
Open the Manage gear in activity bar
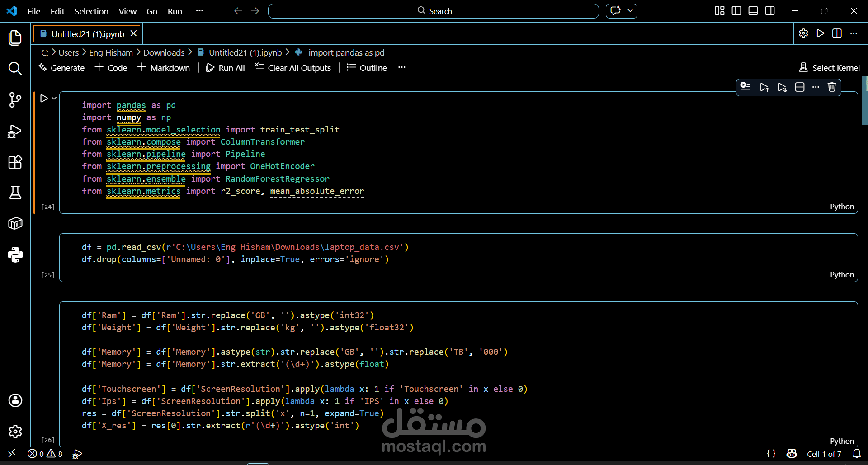coord(15,432)
